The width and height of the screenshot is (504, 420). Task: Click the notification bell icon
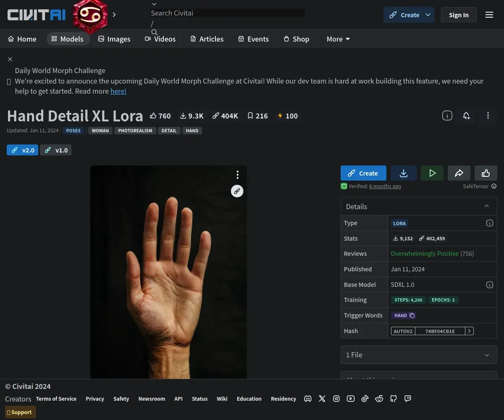pos(466,116)
